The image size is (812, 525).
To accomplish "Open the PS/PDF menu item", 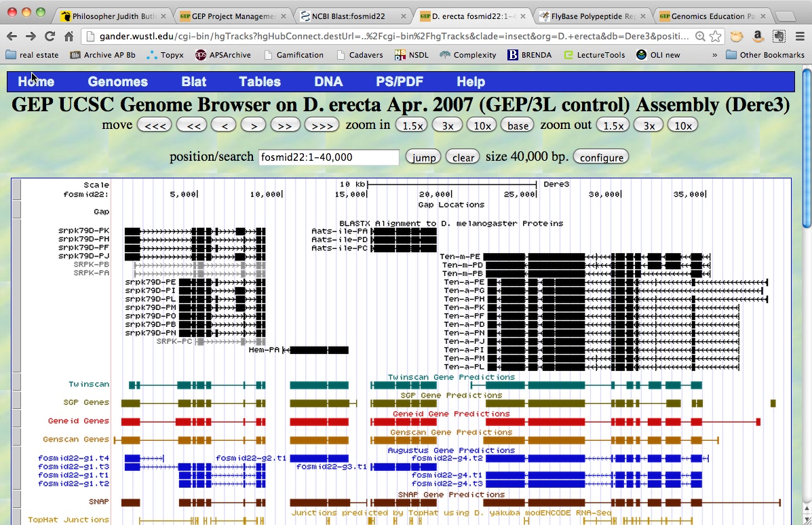I will [400, 81].
